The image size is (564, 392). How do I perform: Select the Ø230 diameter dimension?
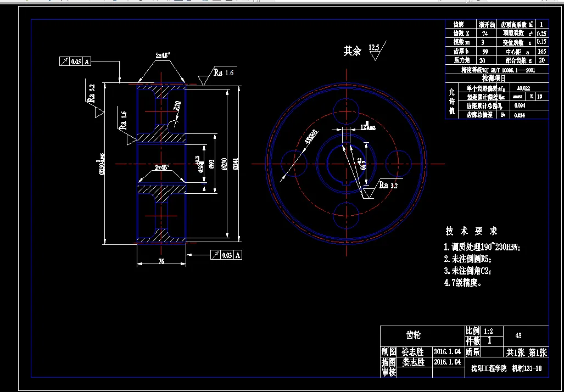point(224,164)
